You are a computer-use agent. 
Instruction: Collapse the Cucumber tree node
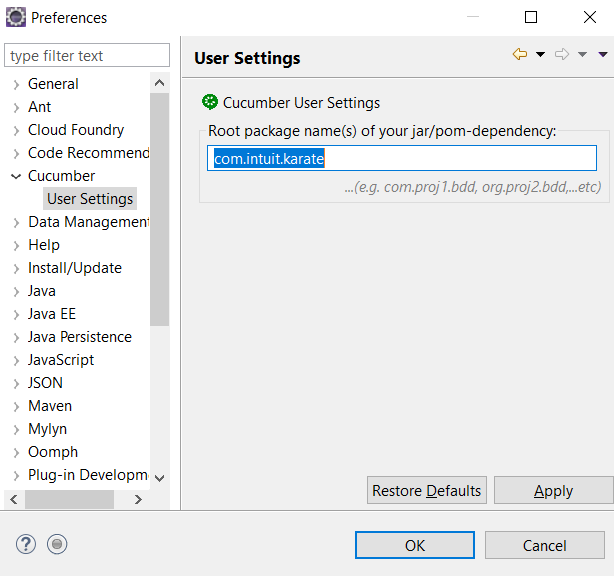[x=16, y=176]
